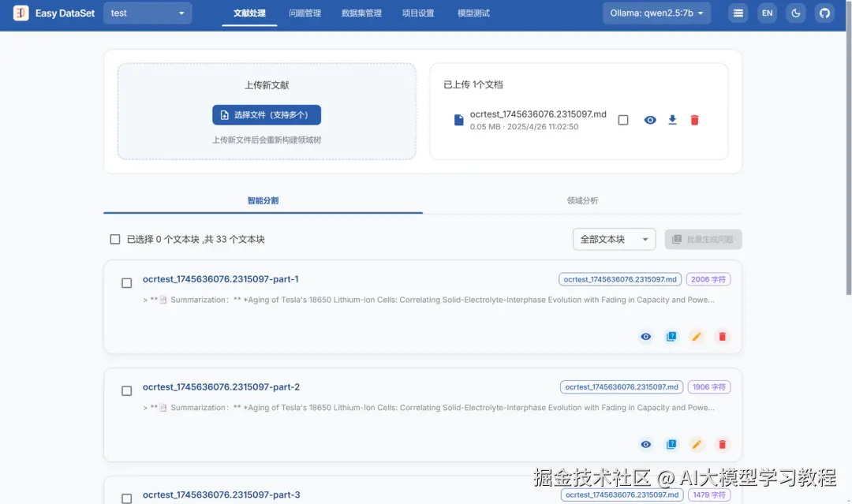Tick the checkbox for part-3 text block
The image size is (852, 504).
[x=126, y=498]
